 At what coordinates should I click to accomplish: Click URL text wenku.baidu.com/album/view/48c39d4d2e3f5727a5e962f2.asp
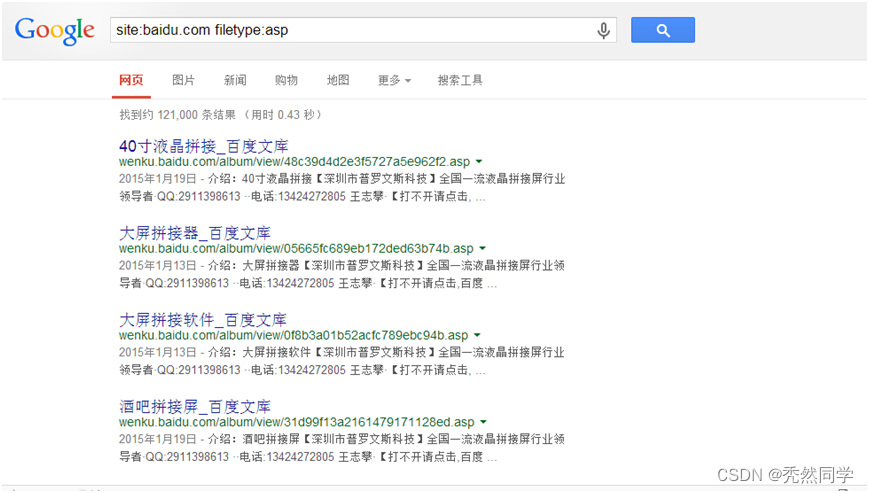coord(294,162)
